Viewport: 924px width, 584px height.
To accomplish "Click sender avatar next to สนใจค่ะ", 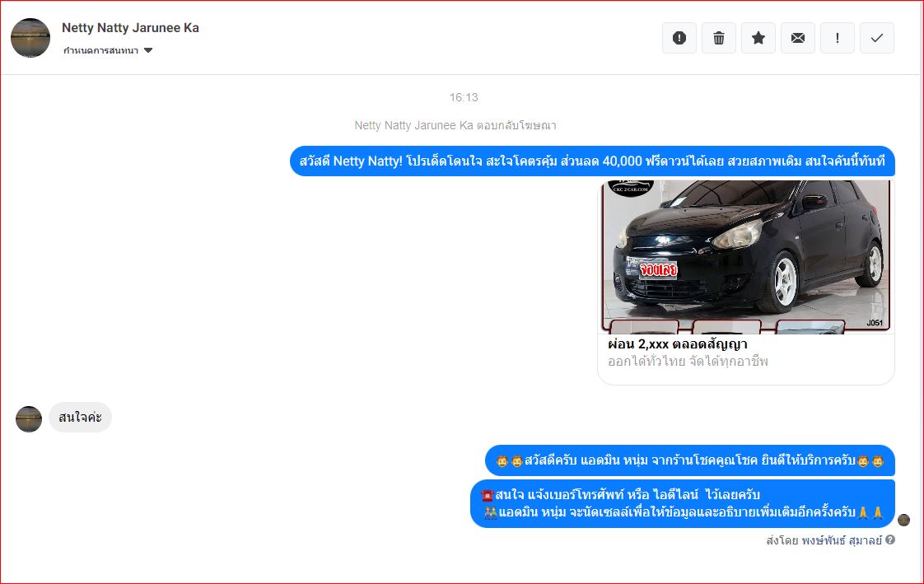I will [x=29, y=418].
